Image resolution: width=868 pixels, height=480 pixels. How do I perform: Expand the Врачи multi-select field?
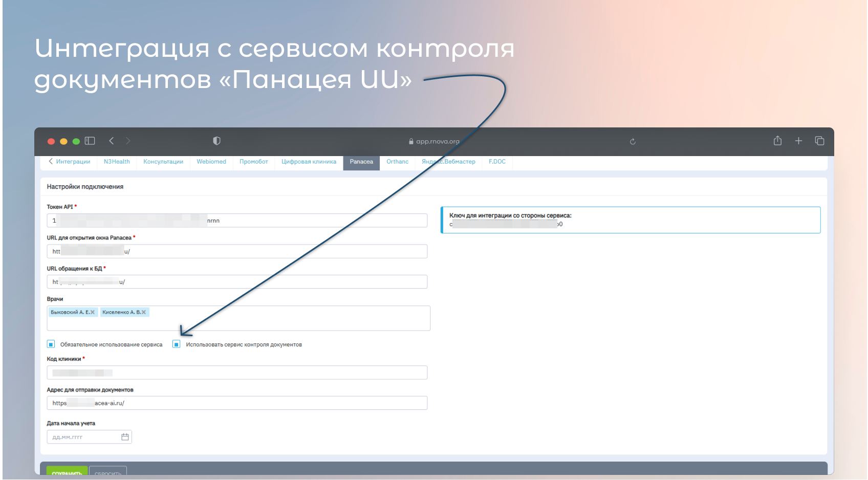coord(287,321)
